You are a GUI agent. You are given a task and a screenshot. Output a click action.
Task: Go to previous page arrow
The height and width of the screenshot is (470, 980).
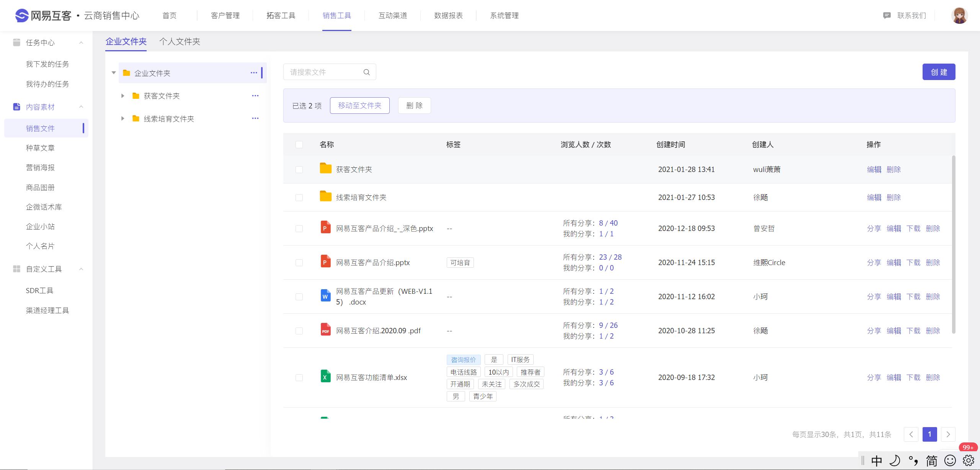[911, 434]
